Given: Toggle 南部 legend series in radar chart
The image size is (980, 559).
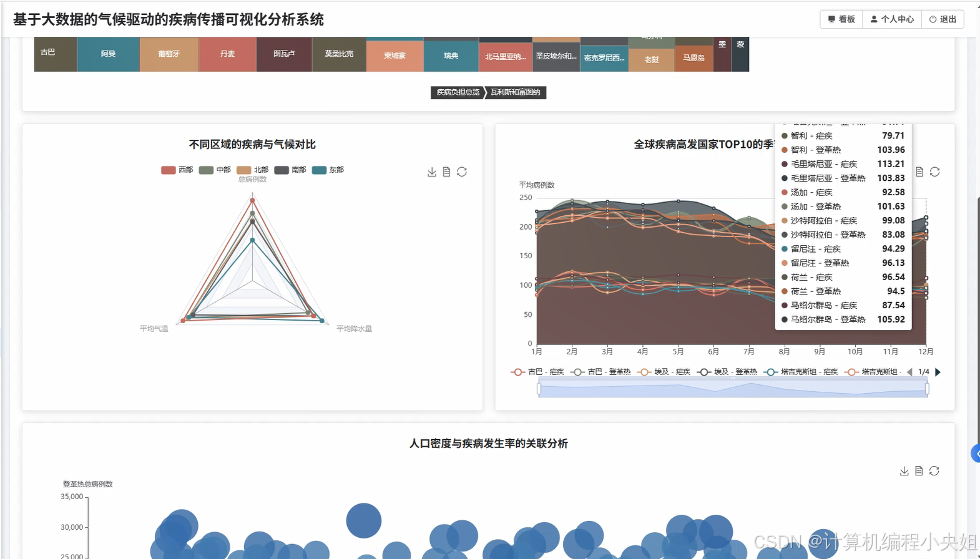Looking at the screenshot, I should click(x=290, y=170).
